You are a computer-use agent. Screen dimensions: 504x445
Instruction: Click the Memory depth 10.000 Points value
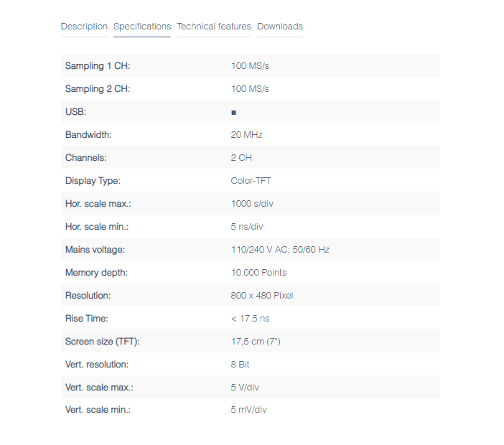coord(258,273)
